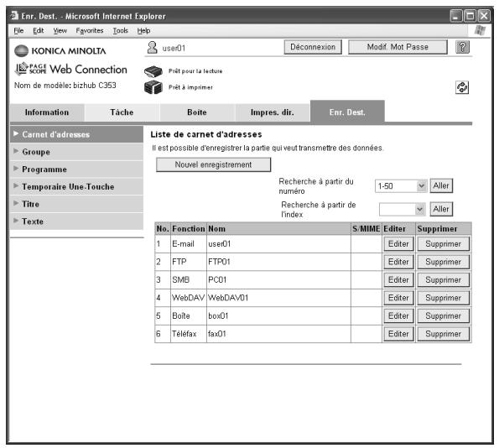The width and height of the screenshot is (499, 448).
Task: Click the model name bizhub C353 text
Action: (x=65, y=86)
